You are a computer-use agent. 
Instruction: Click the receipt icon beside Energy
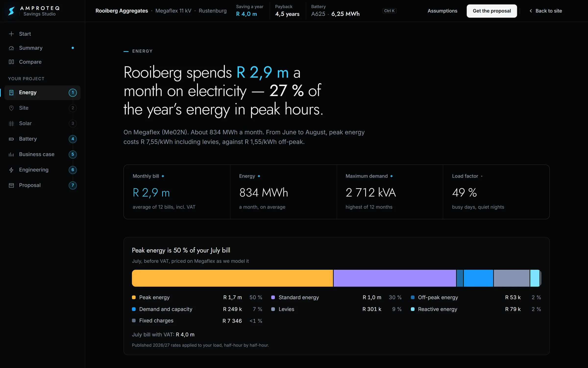[11, 92]
